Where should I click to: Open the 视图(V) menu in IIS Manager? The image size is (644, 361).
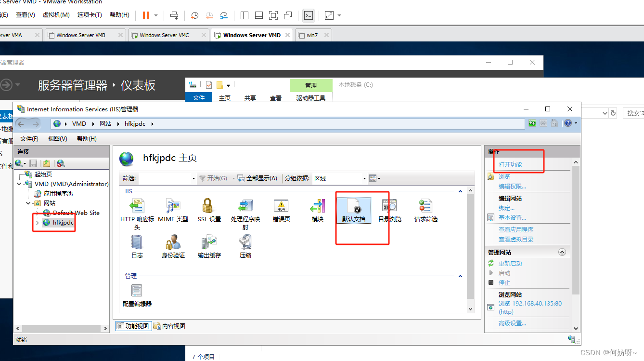(58, 139)
